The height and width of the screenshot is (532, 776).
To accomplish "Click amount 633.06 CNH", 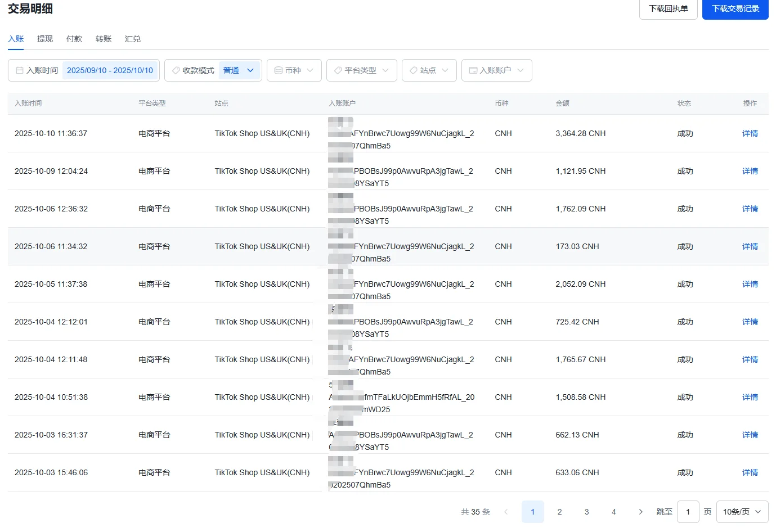I will (x=577, y=472).
